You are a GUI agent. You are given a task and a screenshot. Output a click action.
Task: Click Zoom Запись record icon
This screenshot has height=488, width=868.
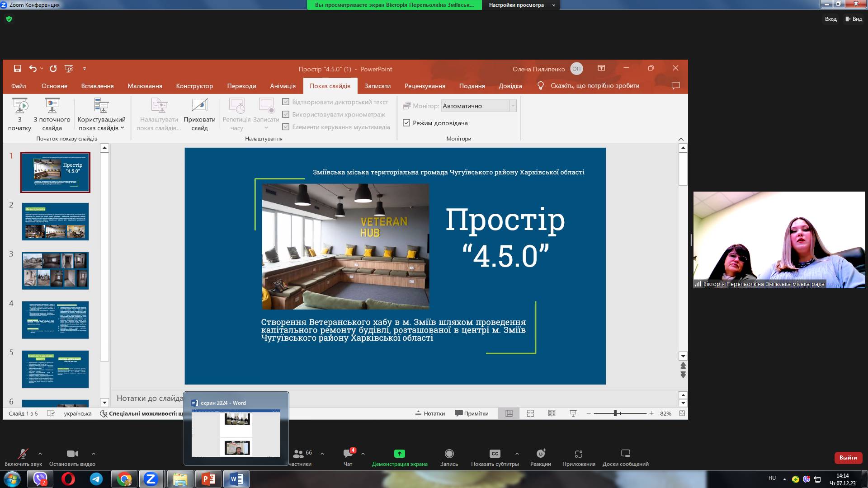(449, 454)
